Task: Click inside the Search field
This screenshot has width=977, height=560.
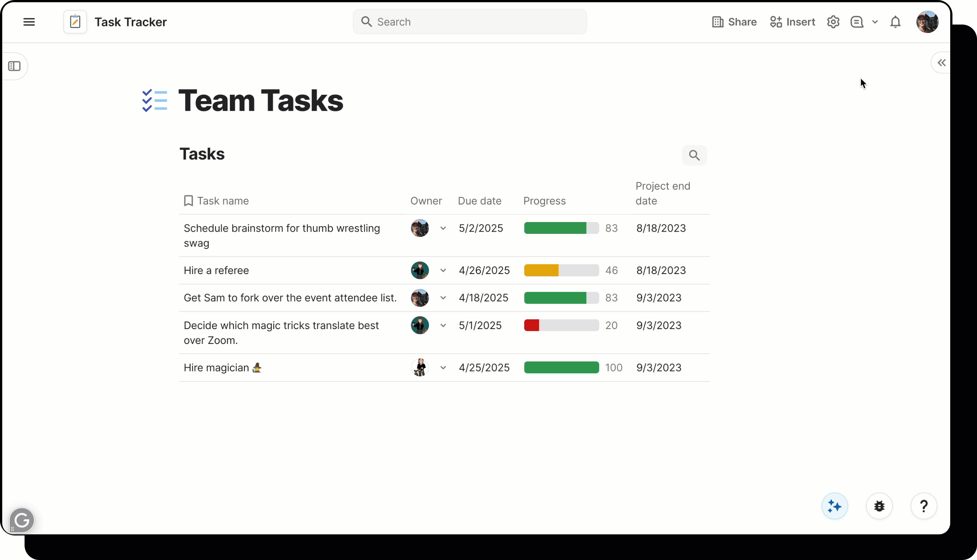Action: point(470,22)
